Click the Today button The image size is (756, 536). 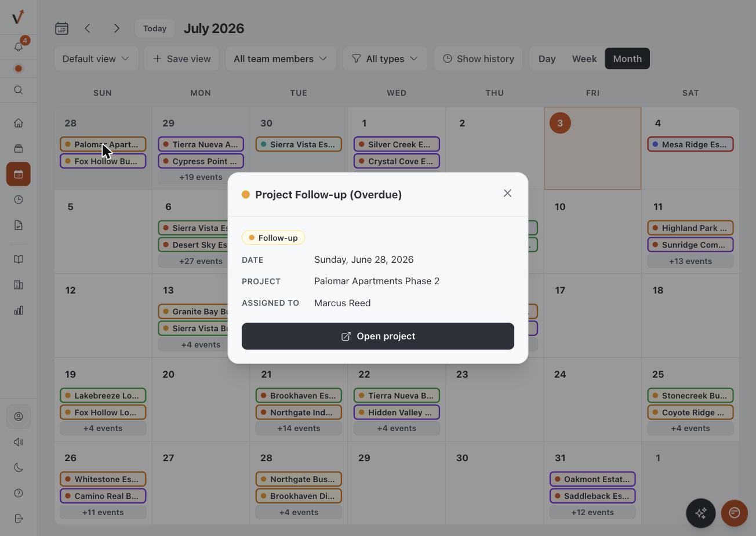point(155,28)
